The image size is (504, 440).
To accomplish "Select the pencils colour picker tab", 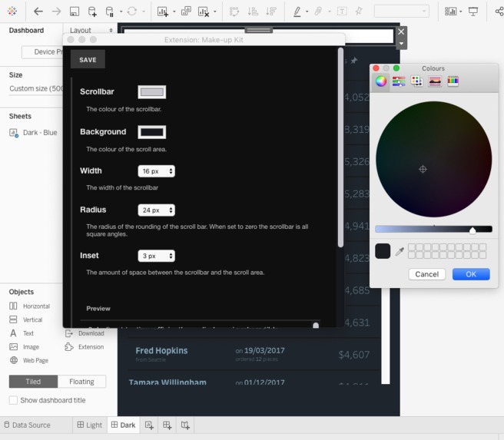I will coord(453,81).
